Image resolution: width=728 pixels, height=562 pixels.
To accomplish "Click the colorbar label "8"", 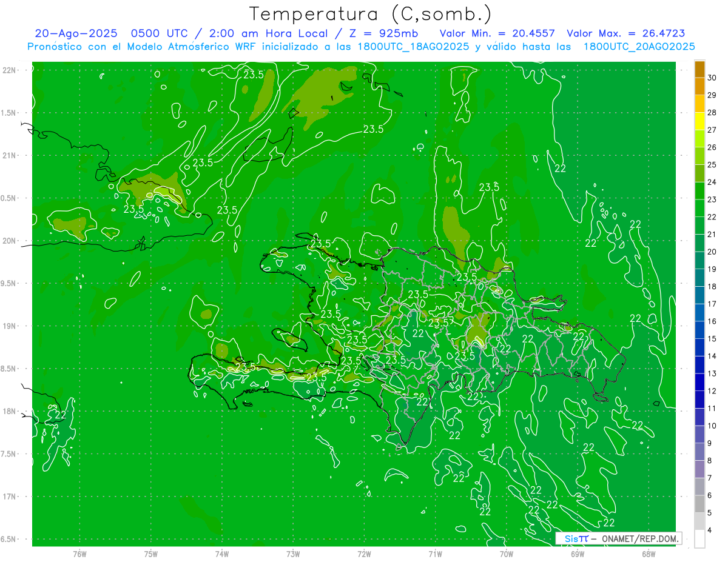I will (710, 461).
